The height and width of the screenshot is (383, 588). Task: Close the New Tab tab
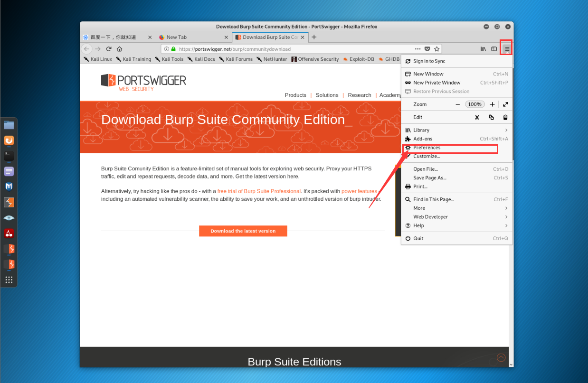click(x=226, y=37)
